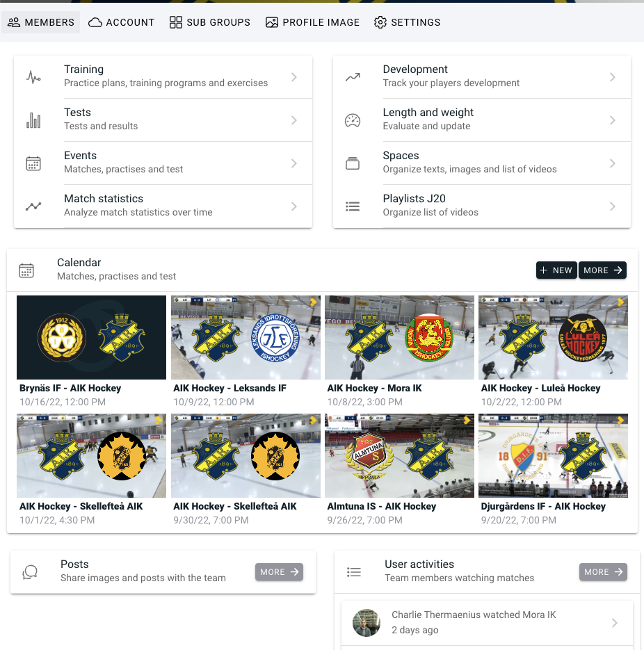Click the Tests bar chart icon

coord(33,120)
